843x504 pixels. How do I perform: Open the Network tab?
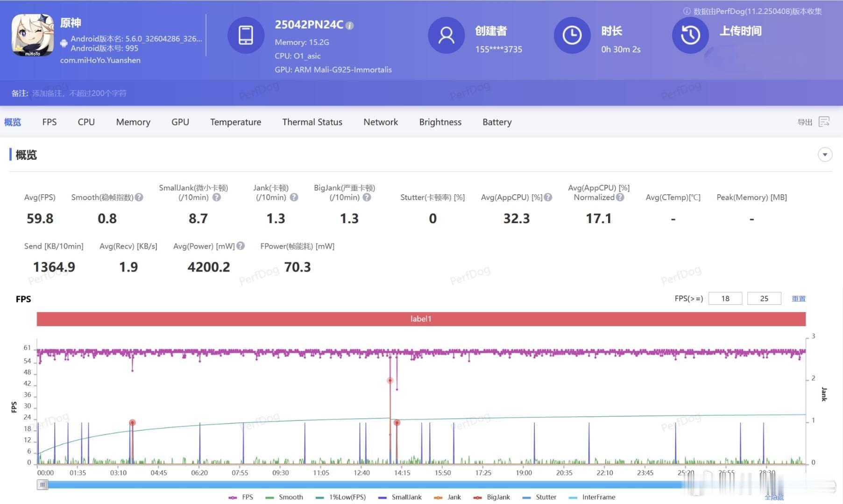coord(381,122)
